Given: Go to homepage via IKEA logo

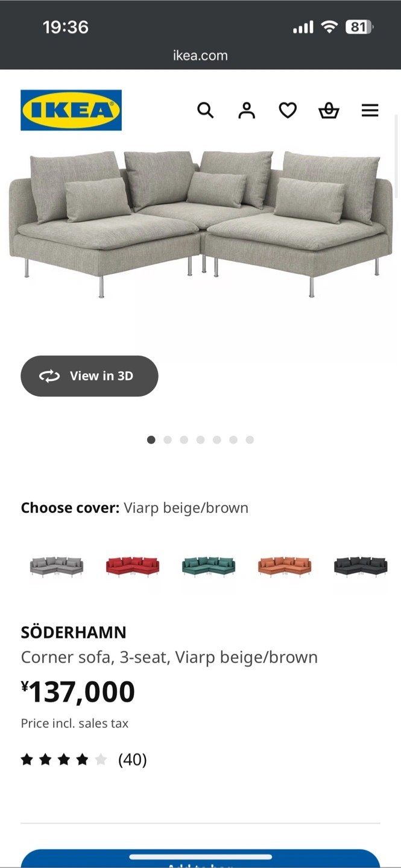Looking at the screenshot, I should (71, 110).
